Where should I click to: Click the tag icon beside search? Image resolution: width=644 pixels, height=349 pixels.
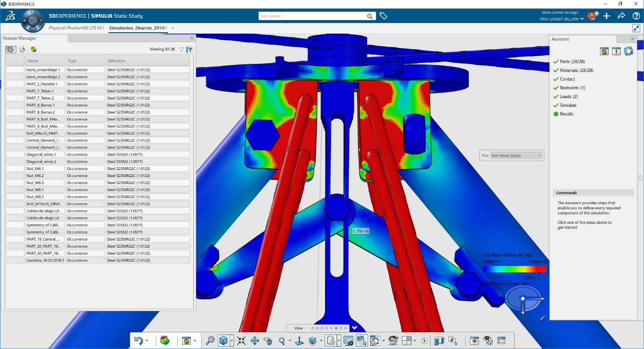[383, 16]
